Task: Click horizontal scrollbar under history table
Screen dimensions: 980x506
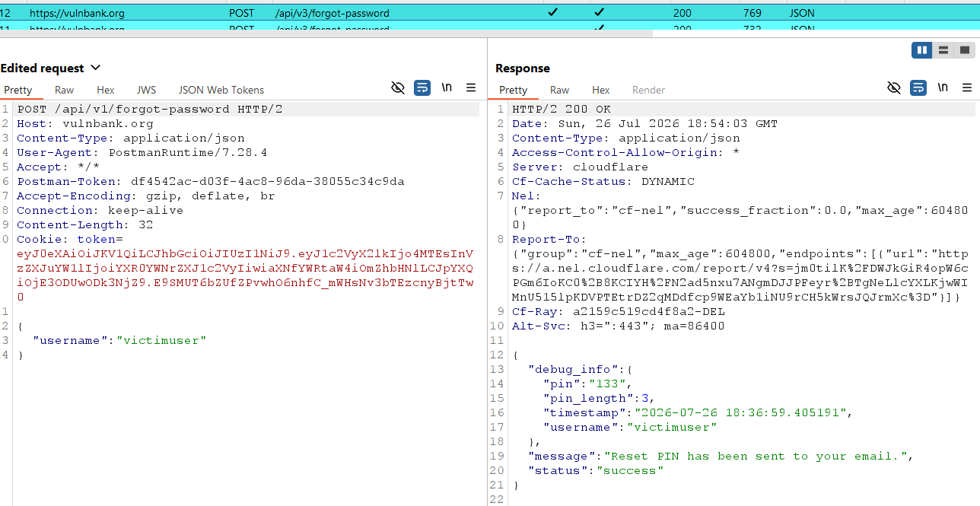Action: tap(326, 33)
